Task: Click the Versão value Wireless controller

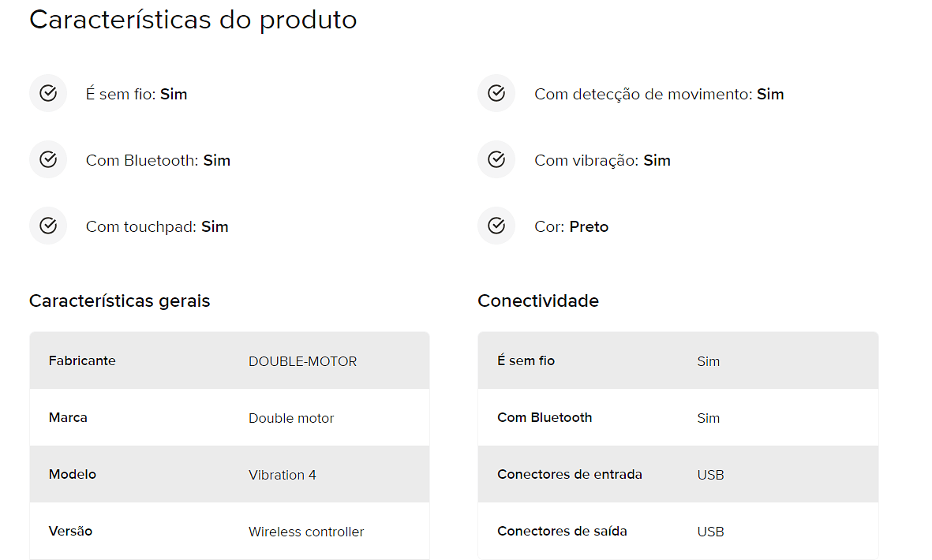Action: tap(306, 532)
